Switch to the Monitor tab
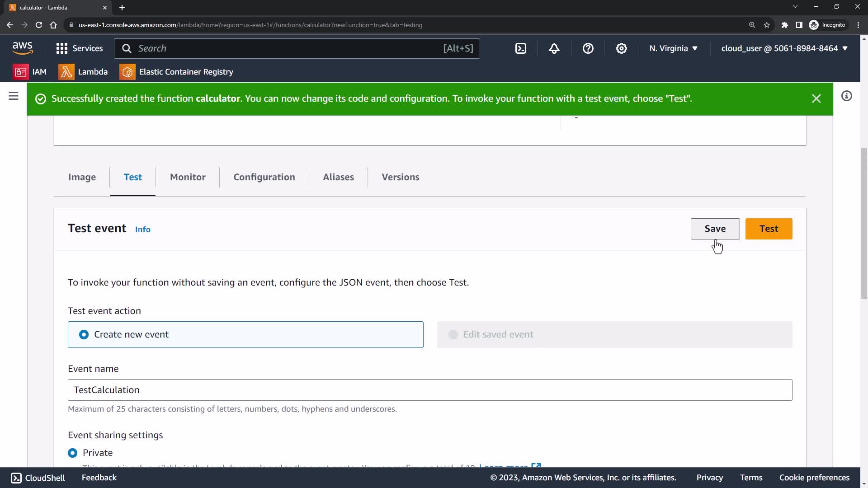868x488 pixels. [188, 177]
